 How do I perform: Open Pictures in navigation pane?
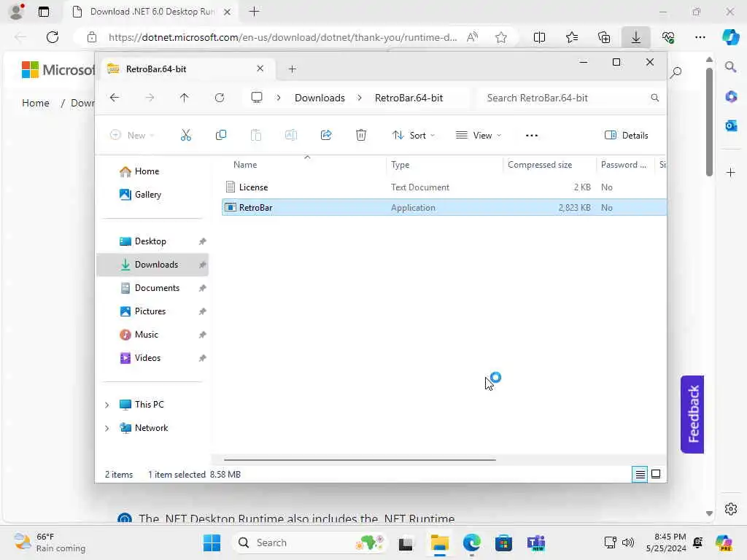(x=150, y=311)
